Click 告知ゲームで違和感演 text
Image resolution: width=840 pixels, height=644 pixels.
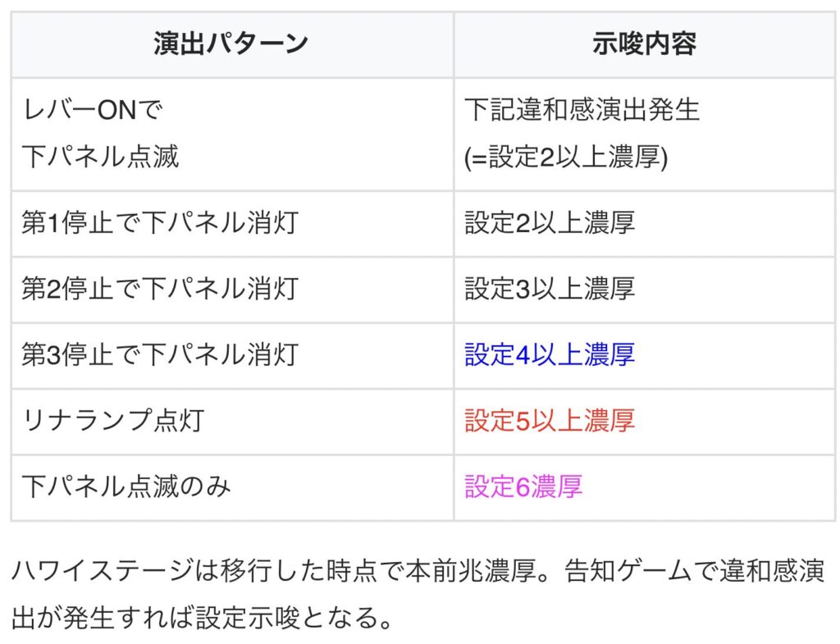[x=695, y=571]
